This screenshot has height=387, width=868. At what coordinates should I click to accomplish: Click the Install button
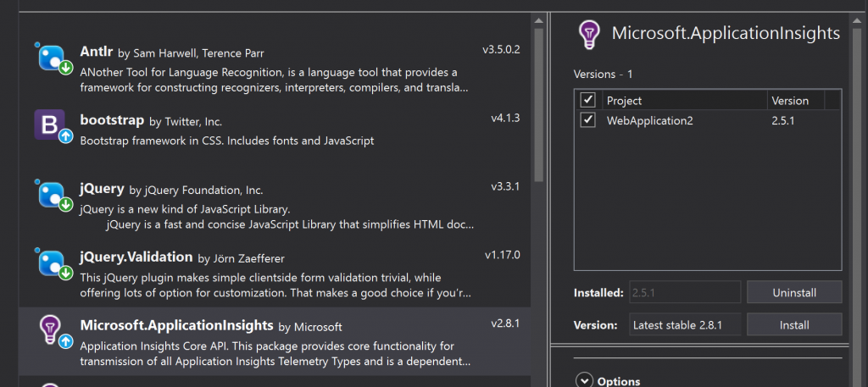794,325
